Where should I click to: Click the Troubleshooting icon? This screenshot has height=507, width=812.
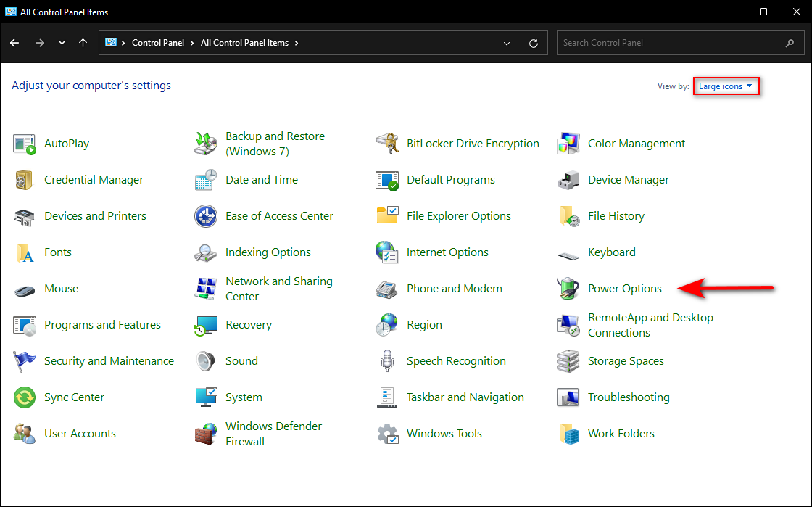(568, 397)
